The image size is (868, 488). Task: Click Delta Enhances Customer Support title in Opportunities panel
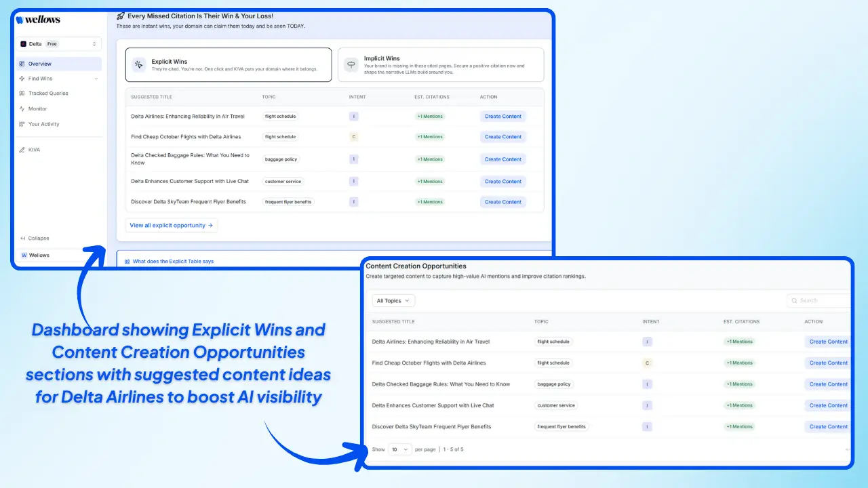tap(433, 405)
